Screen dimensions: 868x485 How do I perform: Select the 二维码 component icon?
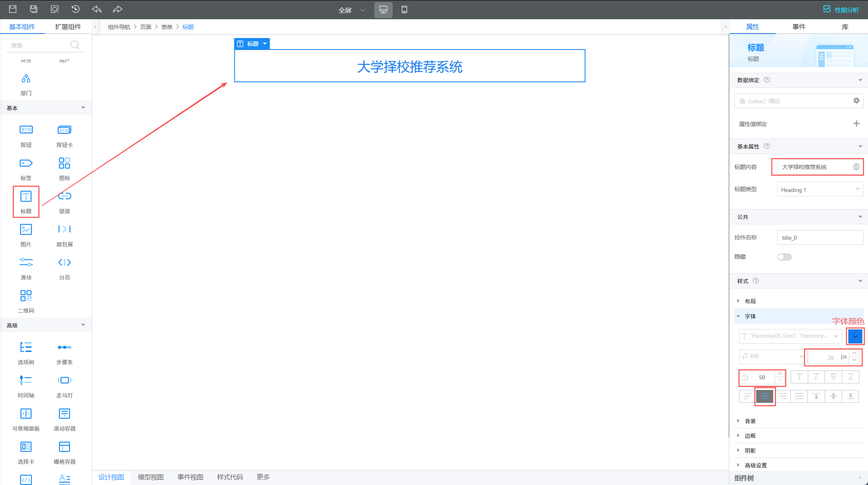click(x=26, y=296)
